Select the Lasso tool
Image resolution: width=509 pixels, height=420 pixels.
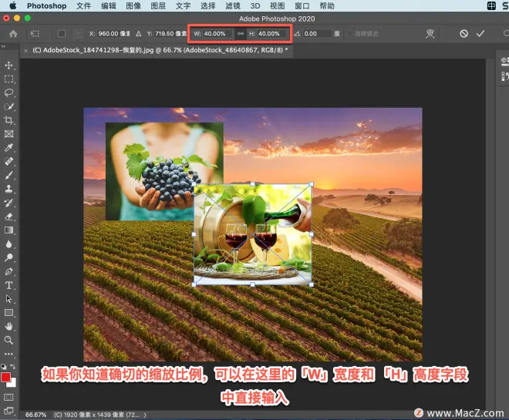click(x=8, y=92)
